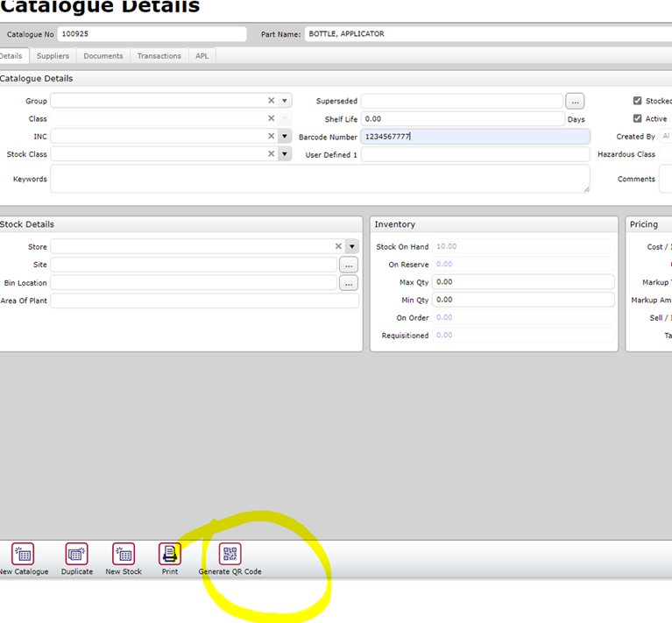672x623 pixels.
Task: Expand the Group dropdown arrow
Action: (x=285, y=101)
